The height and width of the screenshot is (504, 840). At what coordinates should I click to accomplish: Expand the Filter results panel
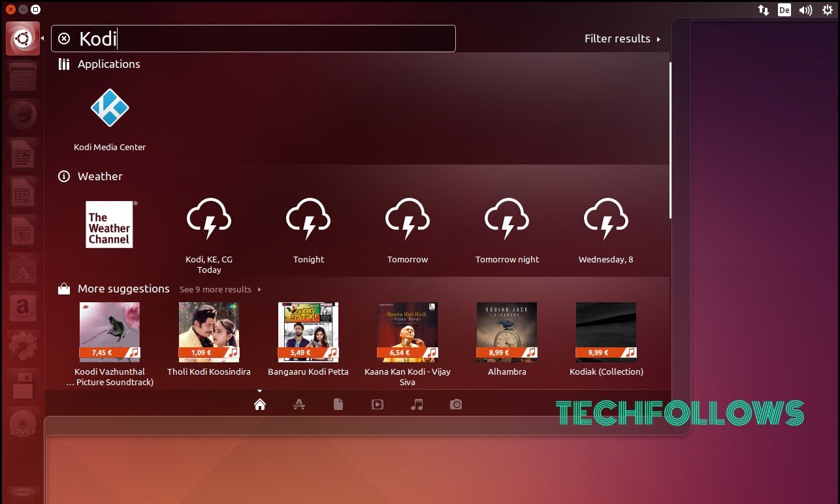click(622, 39)
